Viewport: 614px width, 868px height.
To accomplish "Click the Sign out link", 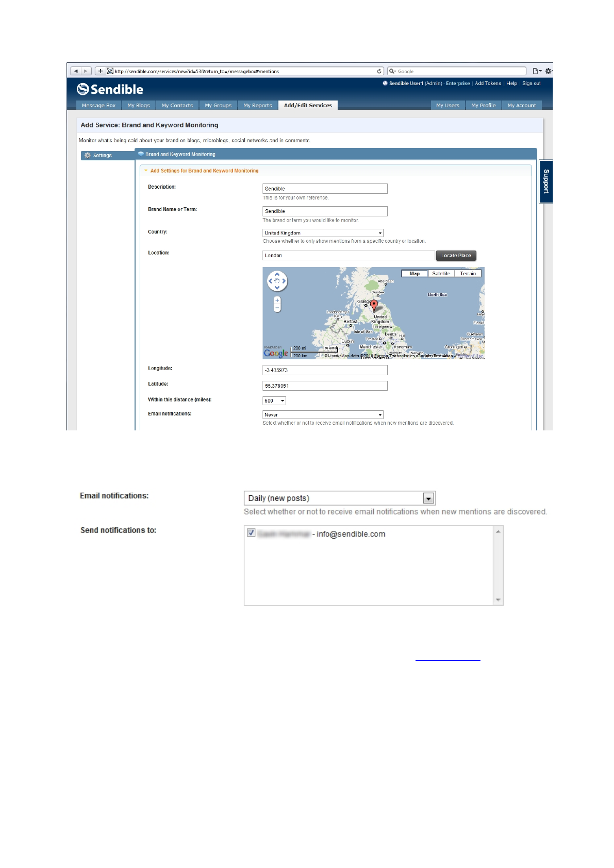I will click(532, 84).
